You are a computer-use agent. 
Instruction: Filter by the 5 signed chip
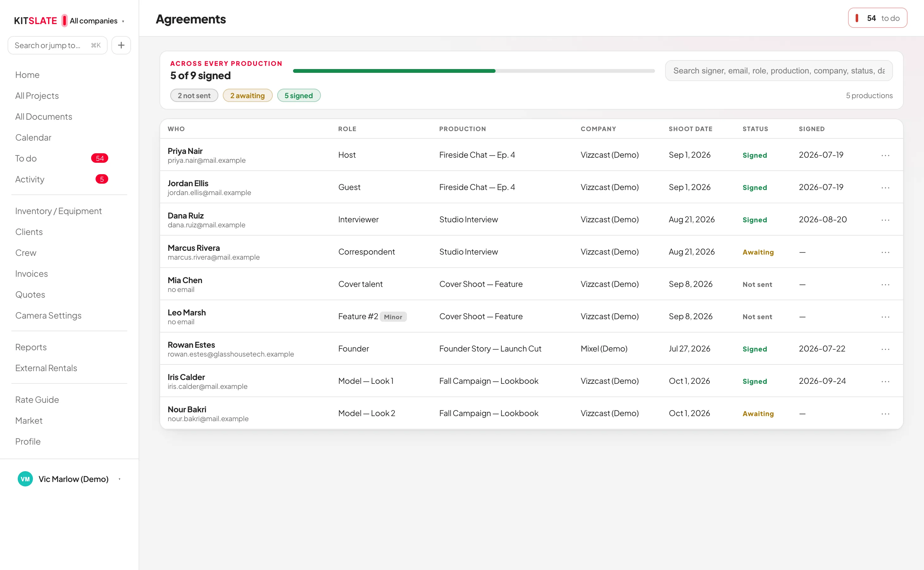click(x=299, y=96)
